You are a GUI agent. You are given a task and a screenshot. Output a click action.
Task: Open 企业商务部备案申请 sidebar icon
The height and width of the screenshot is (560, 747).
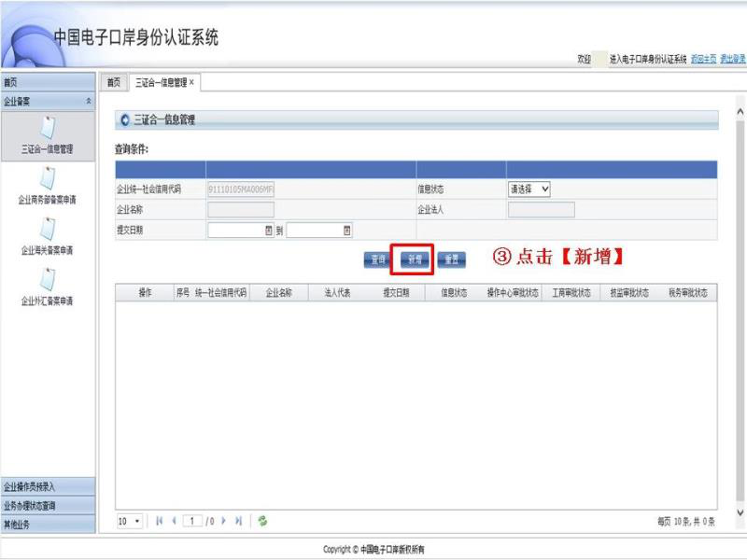coord(47,178)
